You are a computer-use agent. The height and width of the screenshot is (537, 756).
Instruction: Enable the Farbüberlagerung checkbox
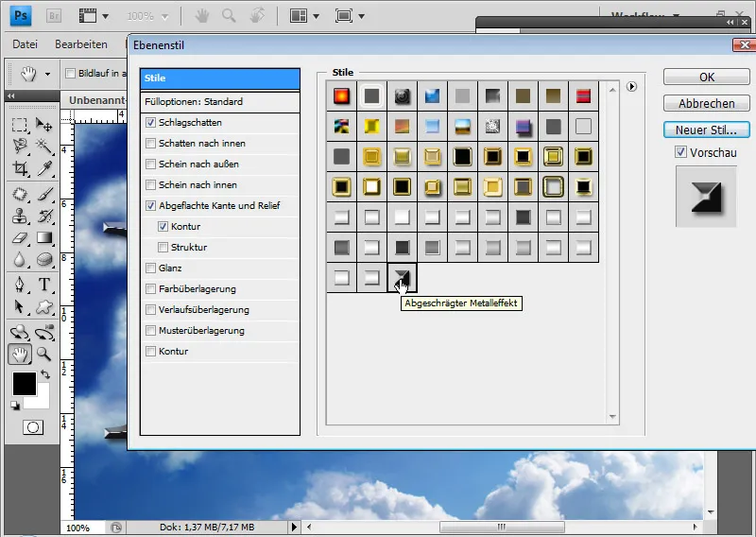click(x=151, y=289)
